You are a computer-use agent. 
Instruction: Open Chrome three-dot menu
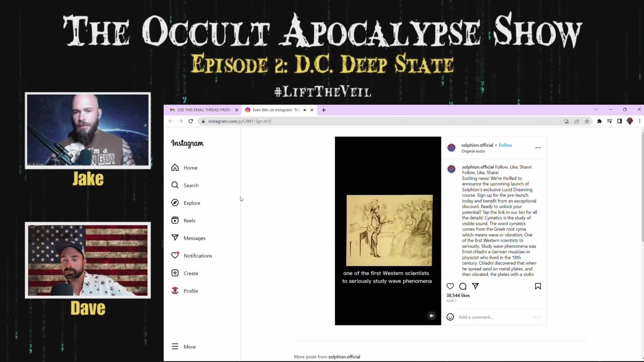[x=640, y=121]
